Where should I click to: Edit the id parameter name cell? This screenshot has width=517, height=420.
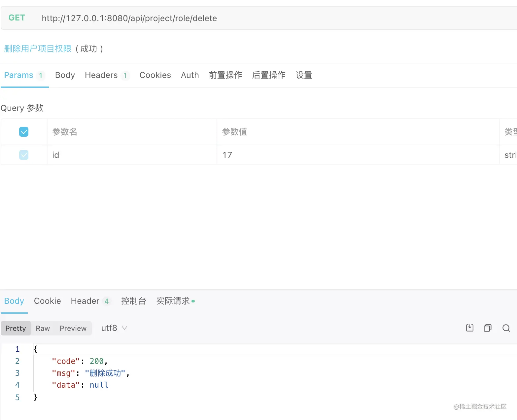(x=132, y=155)
